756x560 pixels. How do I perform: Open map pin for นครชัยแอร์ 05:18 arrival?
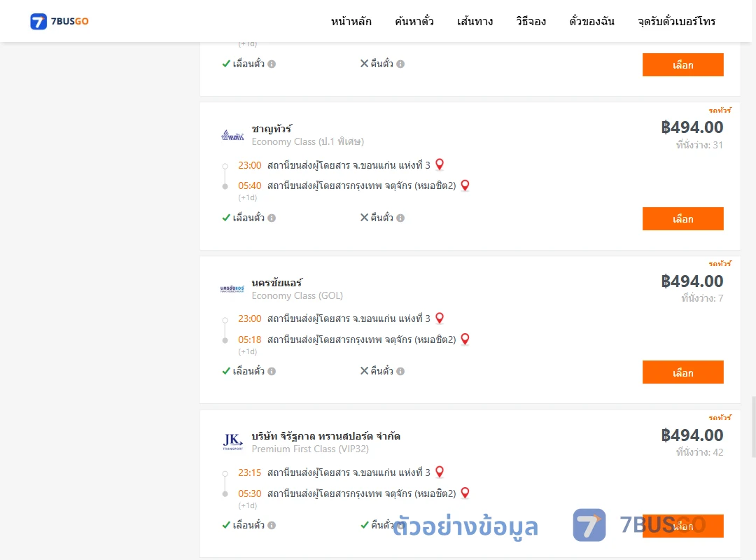[x=465, y=339]
